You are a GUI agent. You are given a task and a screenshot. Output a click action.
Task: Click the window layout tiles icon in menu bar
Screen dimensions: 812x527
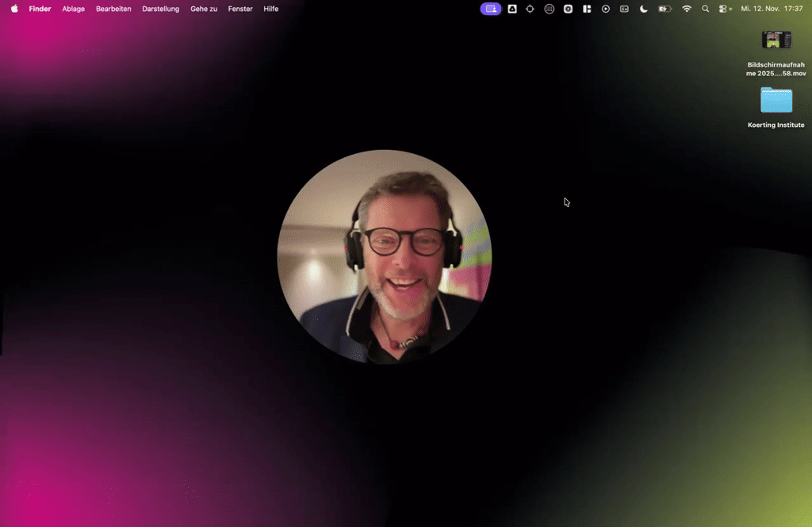click(x=587, y=9)
